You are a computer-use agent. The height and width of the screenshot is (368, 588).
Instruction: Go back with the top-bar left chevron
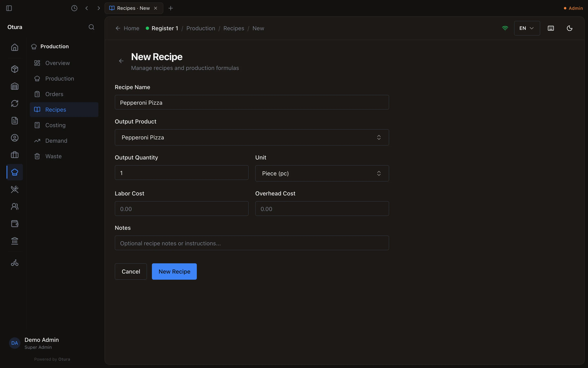tap(87, 8)
